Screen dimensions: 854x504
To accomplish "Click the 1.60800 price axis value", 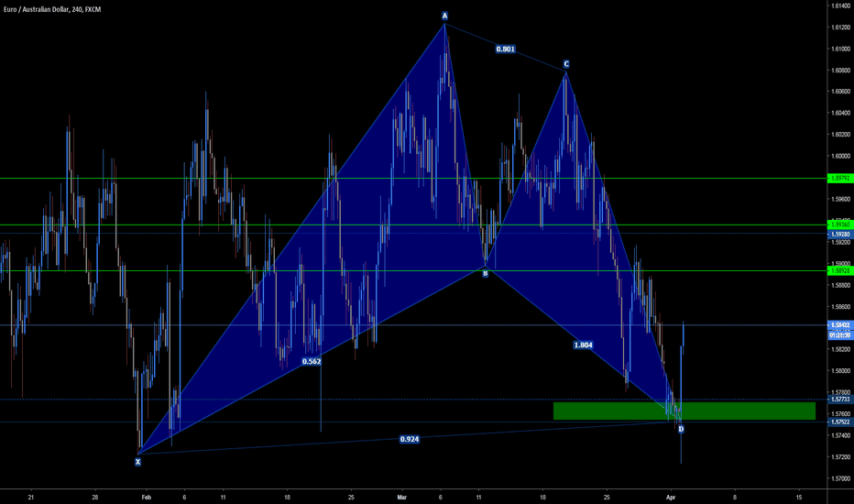I will coord(841,71).
